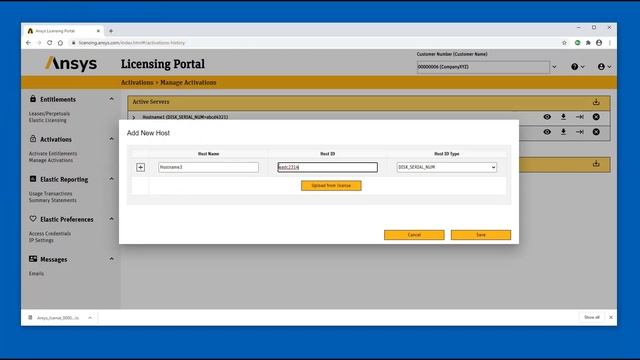Click the Host Name input field
Screen dimensions: 640x360
(x=208, y=167)
